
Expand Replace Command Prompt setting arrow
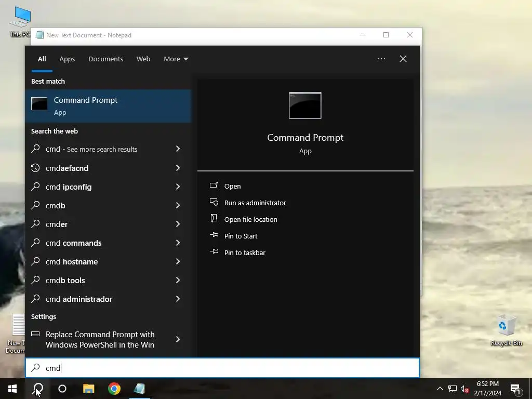[x=178, y=339]
